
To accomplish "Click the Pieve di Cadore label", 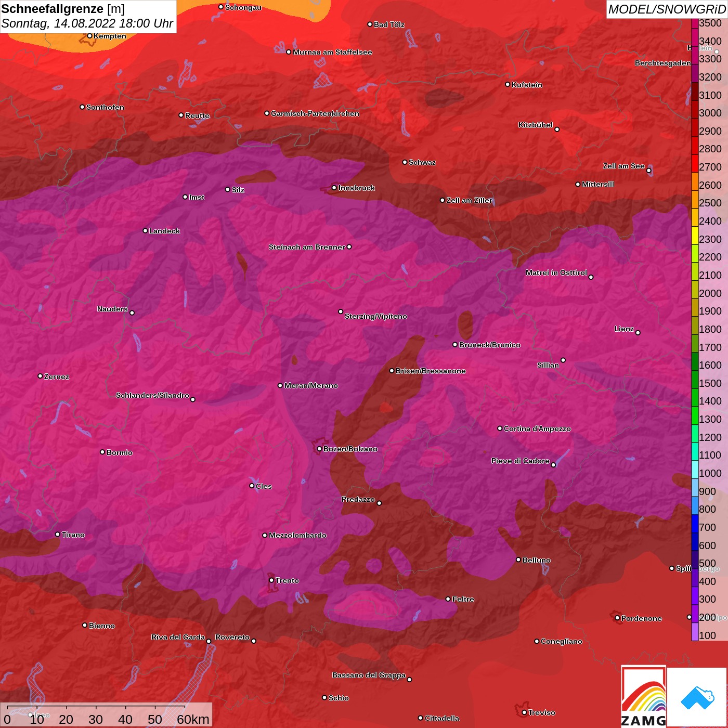I will (x=521, y=461).
